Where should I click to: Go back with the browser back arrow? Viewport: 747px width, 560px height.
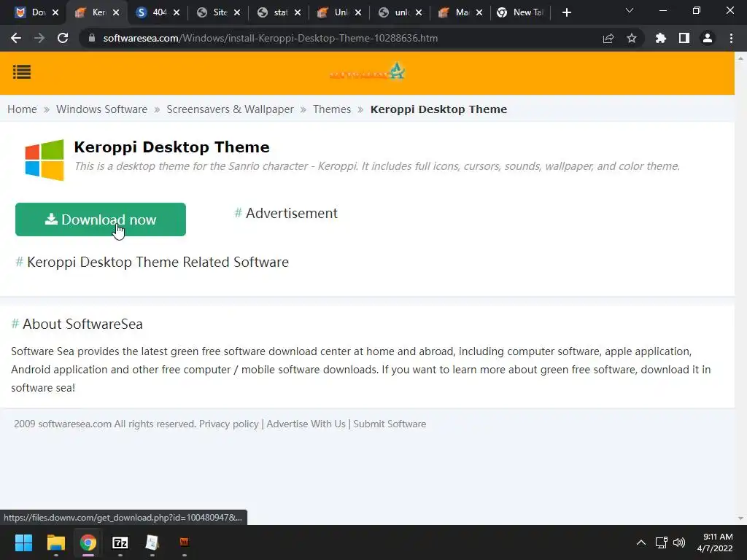(x=16, y=38)
